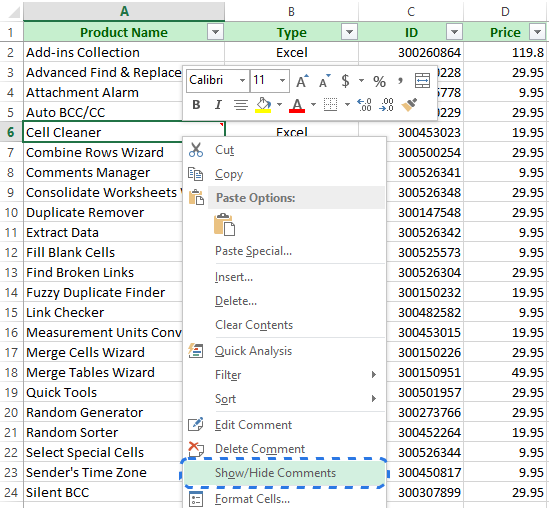
Task: Open the borders dropdown arrow
Action: pyautogui.click(x=347, y=104)
